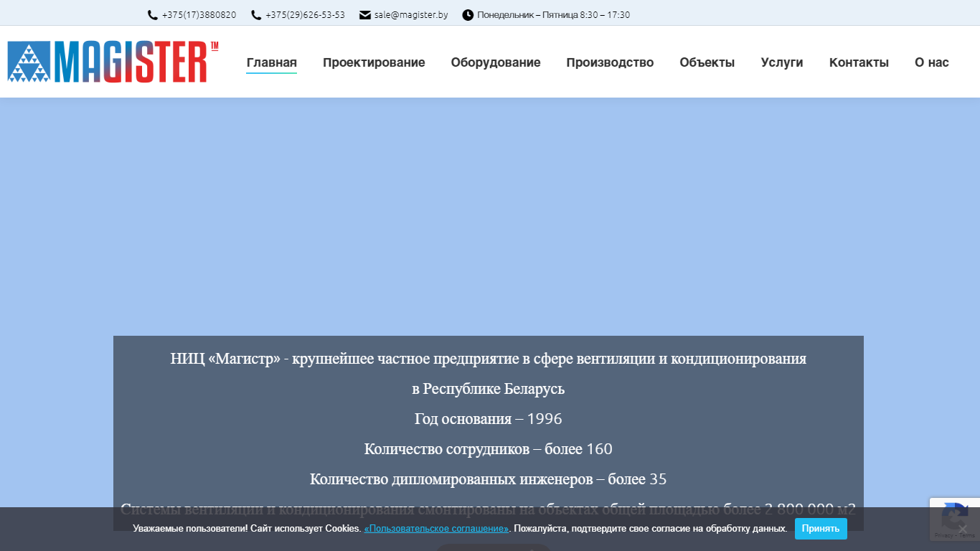Open the reCAPTCHA Privacy link
This screenshot has width=980, height=551.
944,535
